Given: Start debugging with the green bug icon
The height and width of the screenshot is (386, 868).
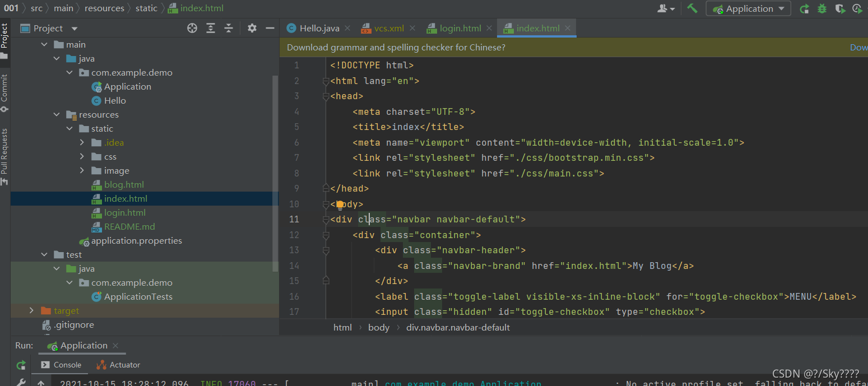Looking at the screenshot, I should point(822,8).
